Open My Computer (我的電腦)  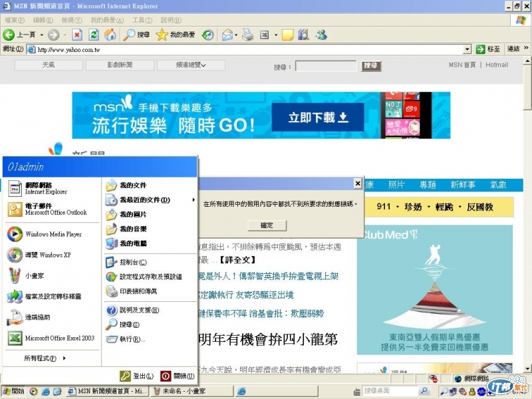pyautogui.click(x=150, y=243)
